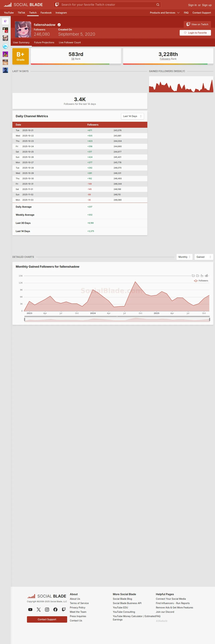Click the Sign up link
Screen dimensions: 215x644
207,5
